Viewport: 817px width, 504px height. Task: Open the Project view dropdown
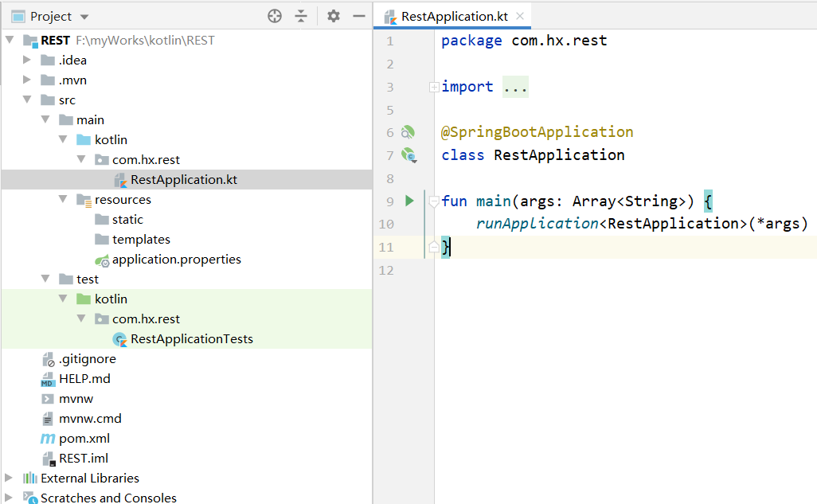(x=84, y=18)
